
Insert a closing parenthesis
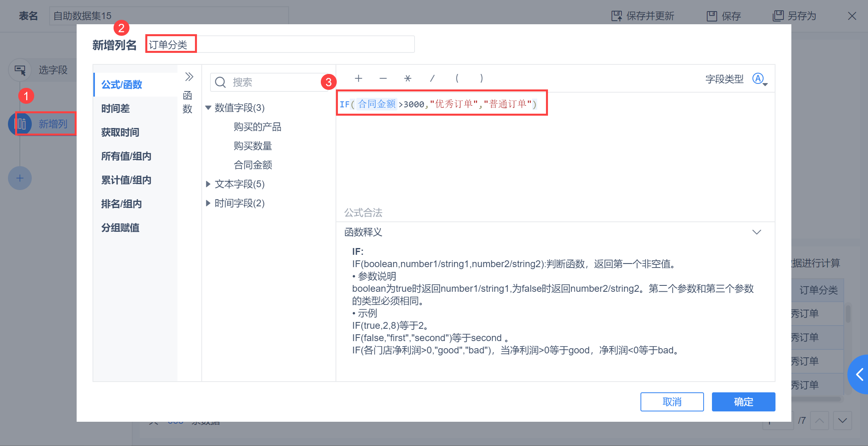[x=482, y=78]
